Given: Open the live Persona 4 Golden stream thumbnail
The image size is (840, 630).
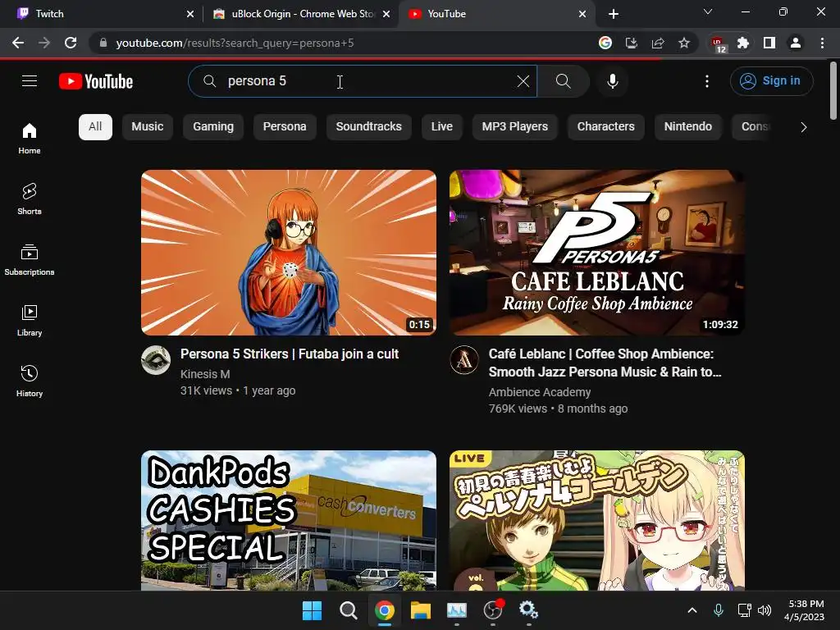Looking at the screenshot, I should 597,521.
